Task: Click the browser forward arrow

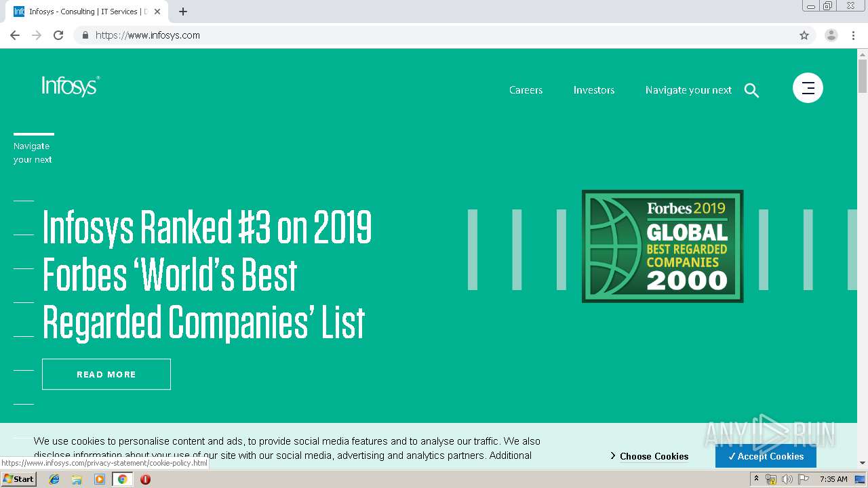Action: [37, 35]
